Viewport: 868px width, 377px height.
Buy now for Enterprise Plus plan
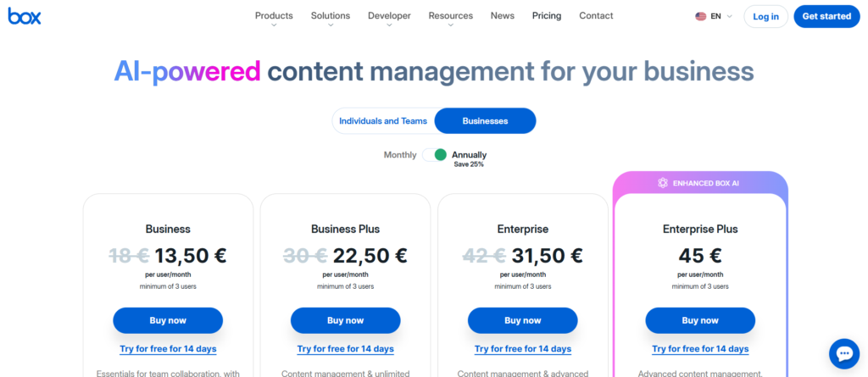click(700, 320)
